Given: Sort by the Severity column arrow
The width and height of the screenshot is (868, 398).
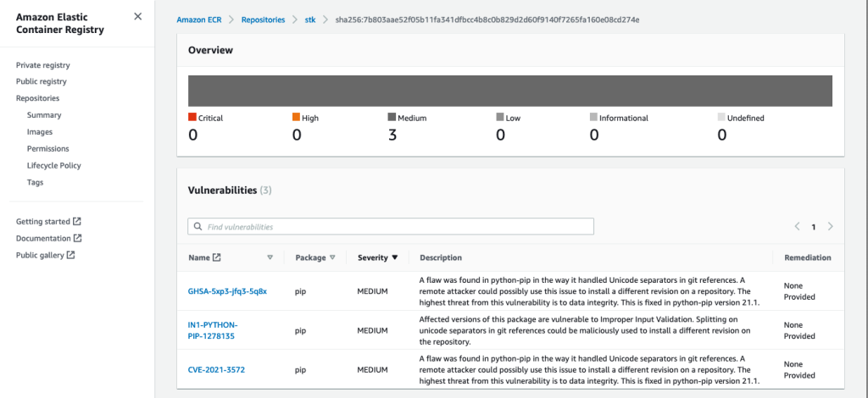Looking at the screenshot, I should click(395, 257).
